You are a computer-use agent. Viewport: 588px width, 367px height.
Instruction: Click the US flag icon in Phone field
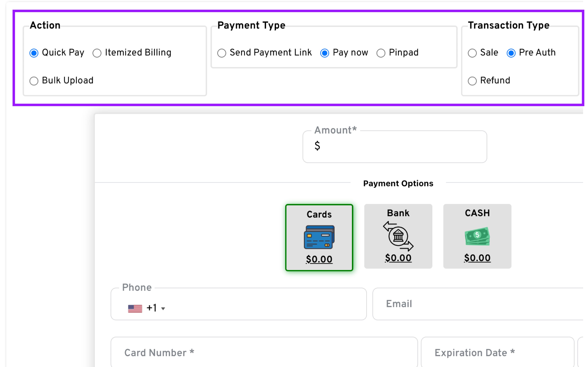pos(135,308)
